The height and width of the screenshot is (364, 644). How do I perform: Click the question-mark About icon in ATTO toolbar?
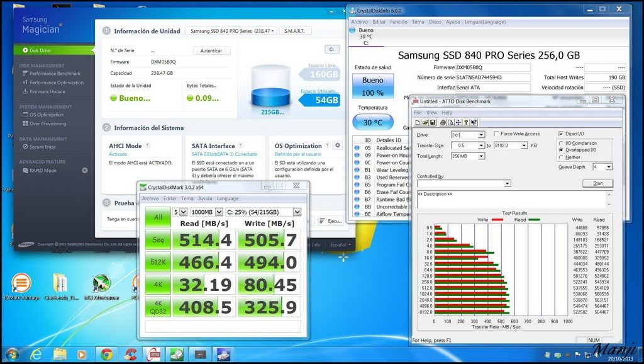coord(466,123)
